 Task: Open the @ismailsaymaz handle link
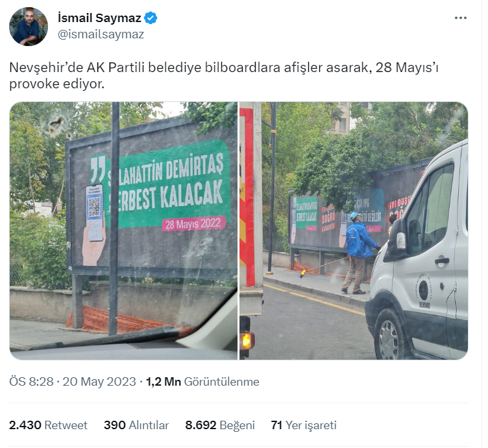coord(101,34)
